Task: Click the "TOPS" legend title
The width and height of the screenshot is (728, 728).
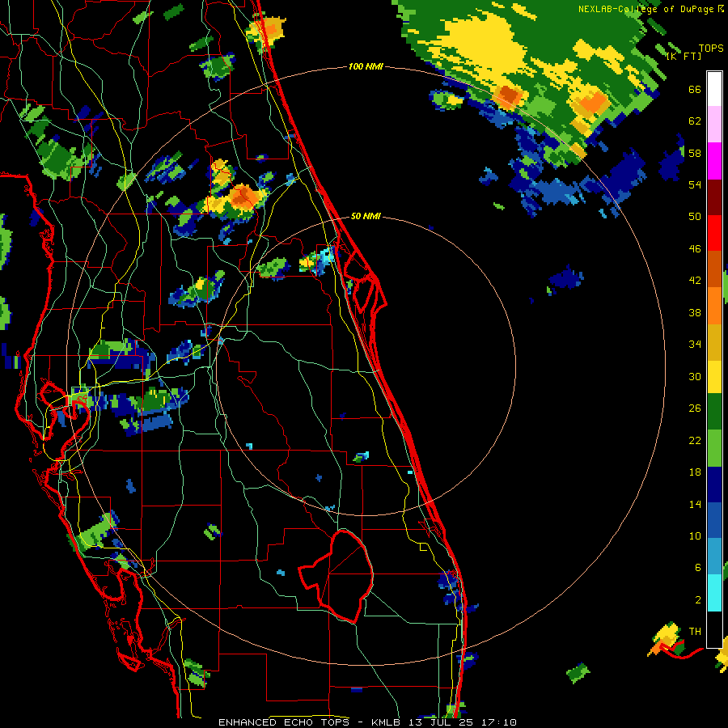Action: coord(711,48)
